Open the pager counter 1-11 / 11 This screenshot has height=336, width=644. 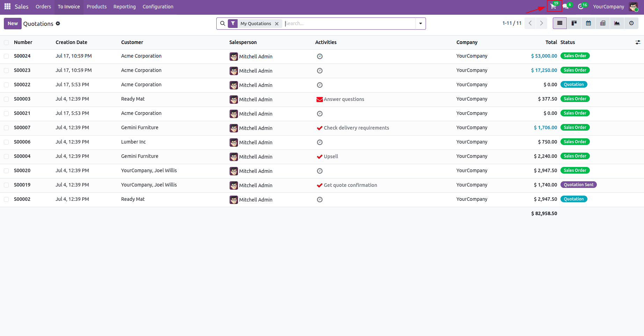(512, 23)
